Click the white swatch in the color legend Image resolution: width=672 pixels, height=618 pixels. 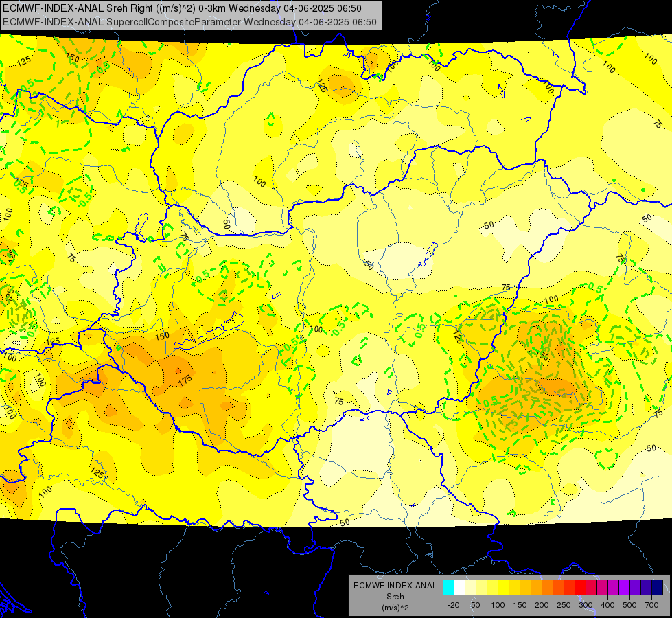pyautogui.click(x=459, y=587)
